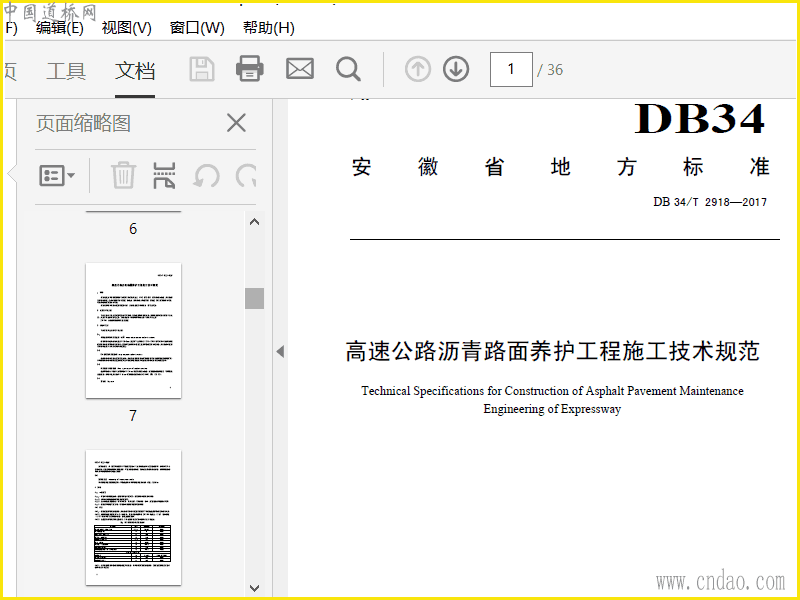Screen dimensions: 800x600
Task: Open the 窗口(W) menu
Action: click(197, 28)
